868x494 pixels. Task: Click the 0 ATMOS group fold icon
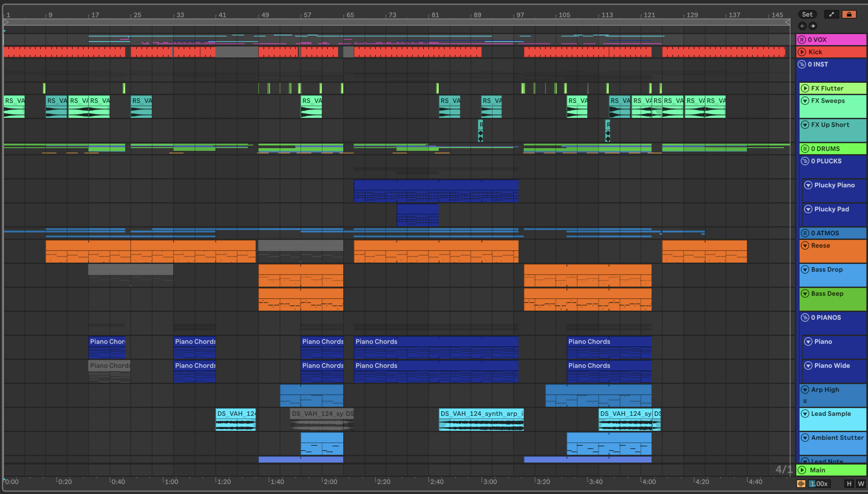pyautogui.click(x=804, y=233)
